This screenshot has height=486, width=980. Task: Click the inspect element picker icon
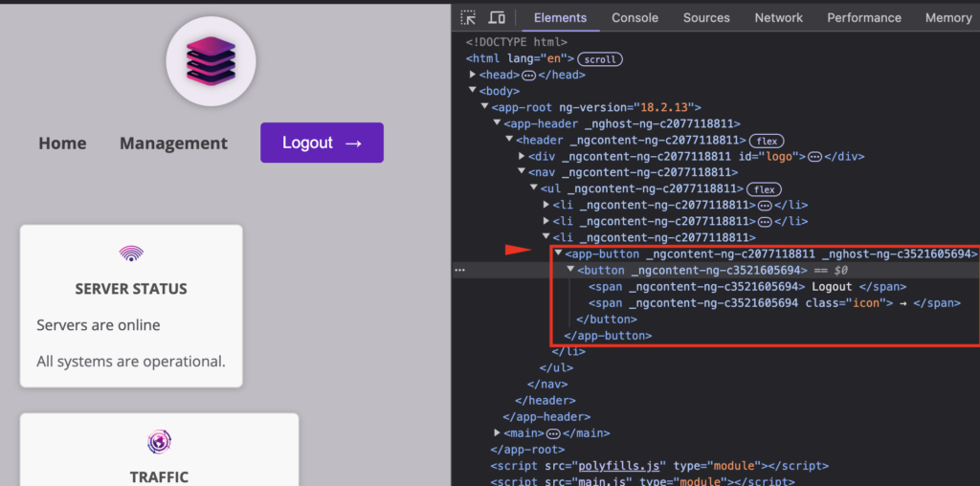tap(468, 17)
